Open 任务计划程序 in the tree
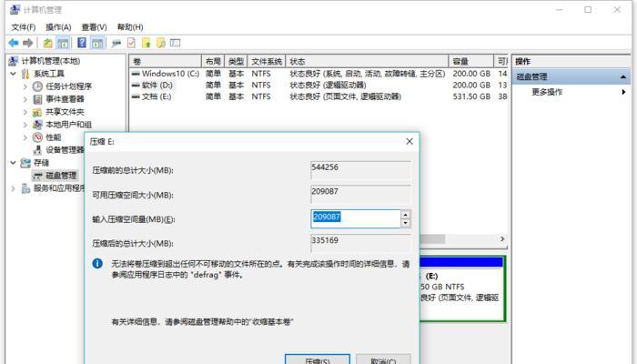Screen dimensions: 637x364 (x=68, y=86)
